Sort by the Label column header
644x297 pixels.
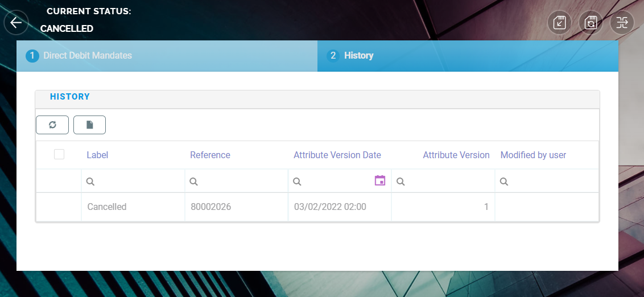[x=97, y=155]
